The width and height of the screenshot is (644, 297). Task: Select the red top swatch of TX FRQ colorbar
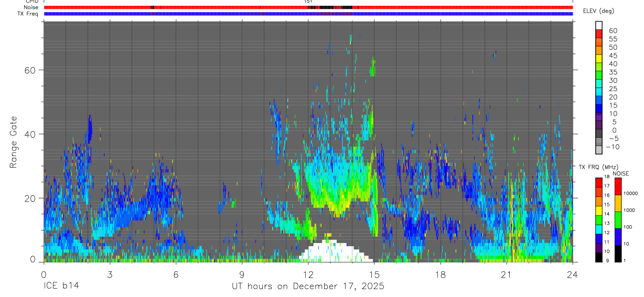599,182
